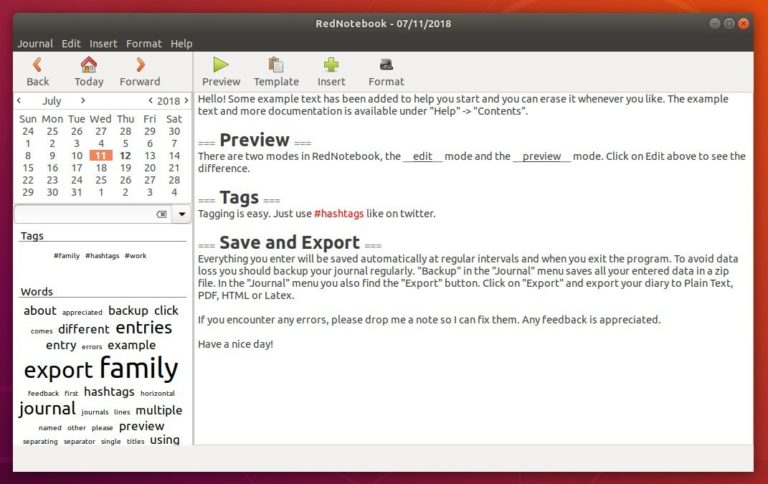The width and height of the screenshot is (768, 484).
Task: Click the word 'about' in the word cloud
Action: (40, 311)
